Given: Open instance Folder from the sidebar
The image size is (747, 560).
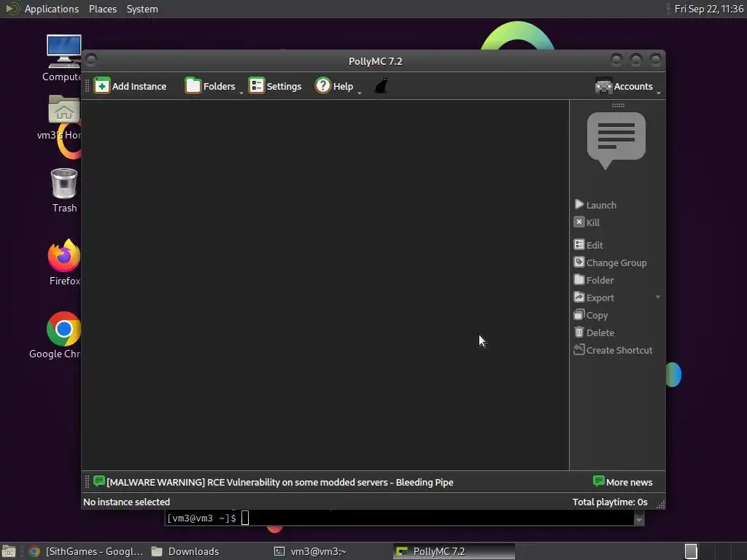Looking at the screenshot, I should [x=594, y=280].
